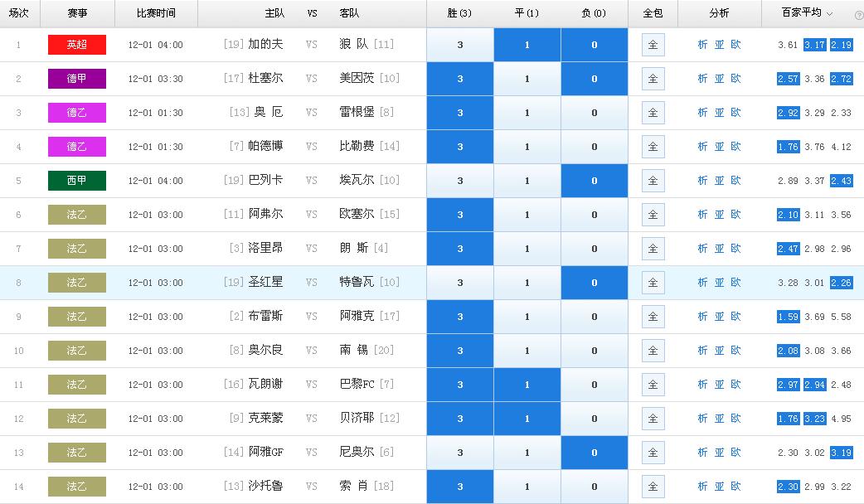Screen dimensions: 864x504
Task: Click match time in 奥厄 row
Action: point(155,113)
